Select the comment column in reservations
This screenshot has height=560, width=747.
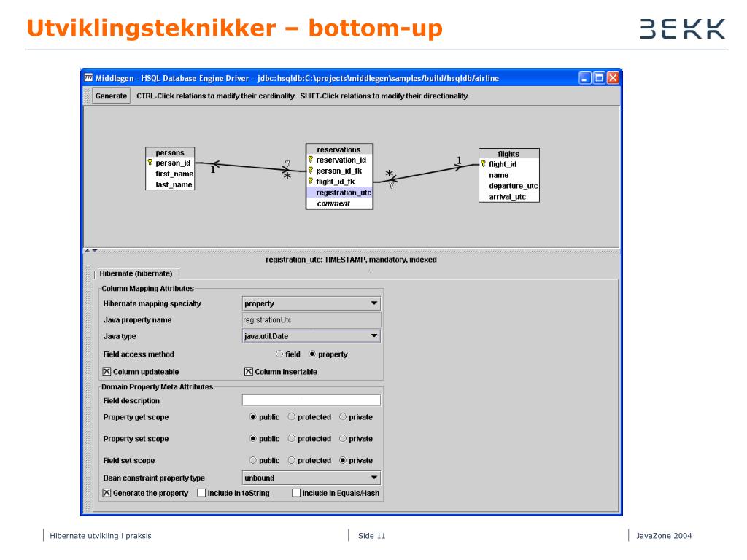tap(333, 203)
